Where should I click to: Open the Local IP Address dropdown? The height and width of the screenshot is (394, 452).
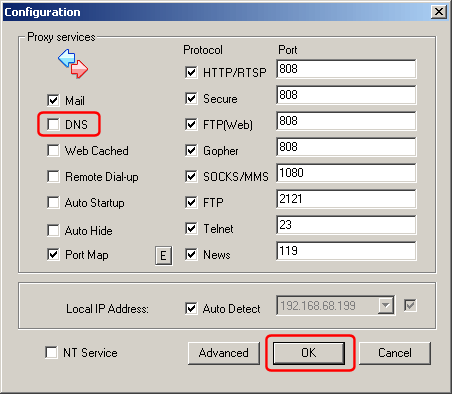click(x=386, y=305)
